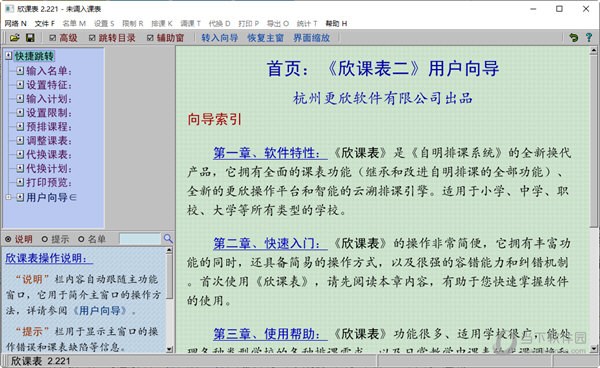Select 代换计划 tree label
This screenshot has width=600, height=368.
[x=49, y=168]
